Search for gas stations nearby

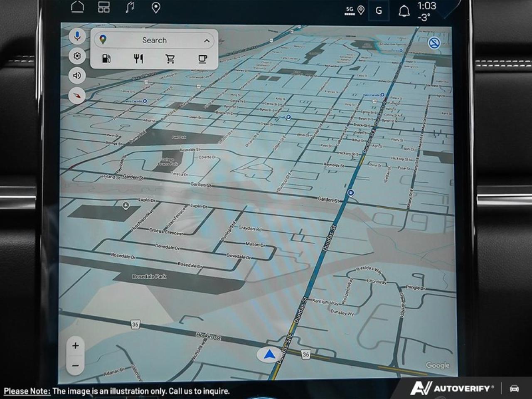click(106, 59)
